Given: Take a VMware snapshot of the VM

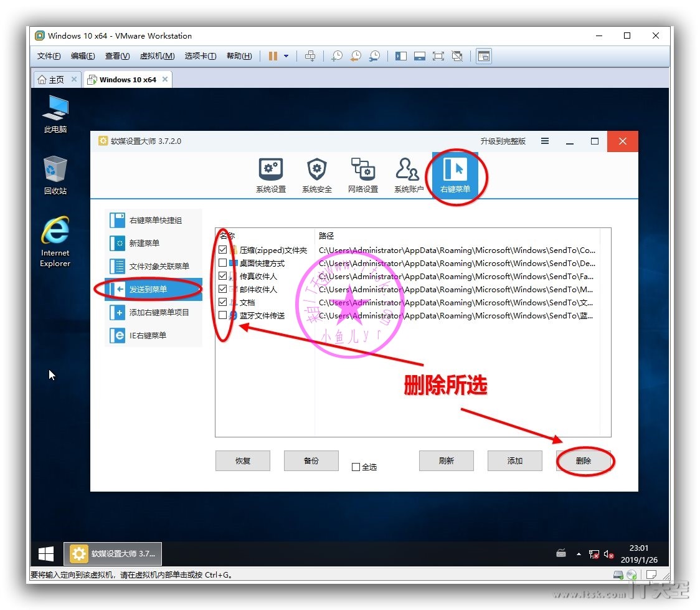Looking at the screenshot, I should click(336, 56).
